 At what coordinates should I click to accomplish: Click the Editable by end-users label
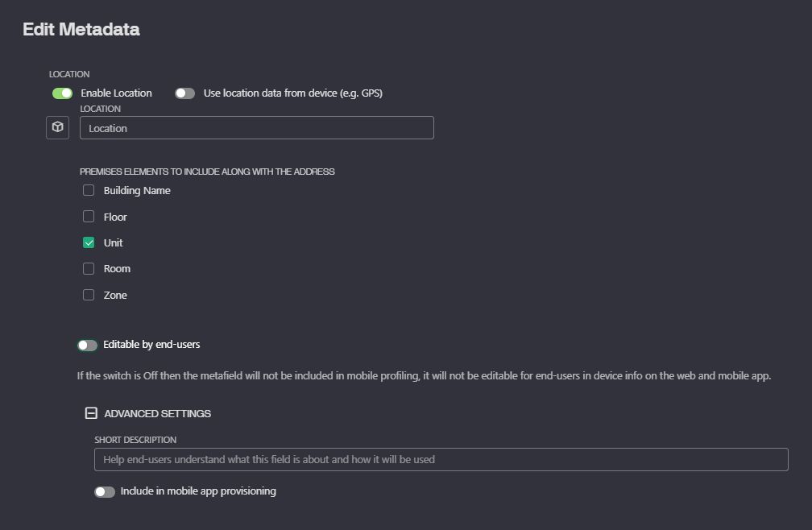click(x=151, y=345)
